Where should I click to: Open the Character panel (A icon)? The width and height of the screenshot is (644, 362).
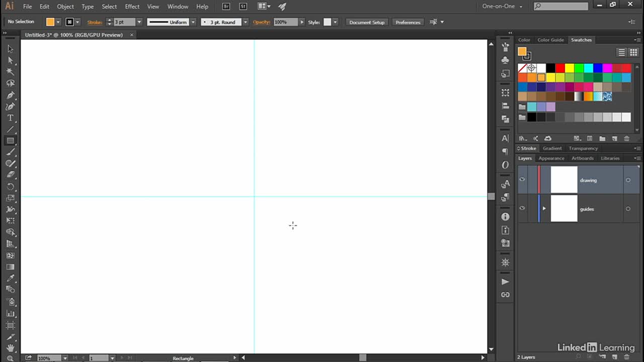(505, 138)
